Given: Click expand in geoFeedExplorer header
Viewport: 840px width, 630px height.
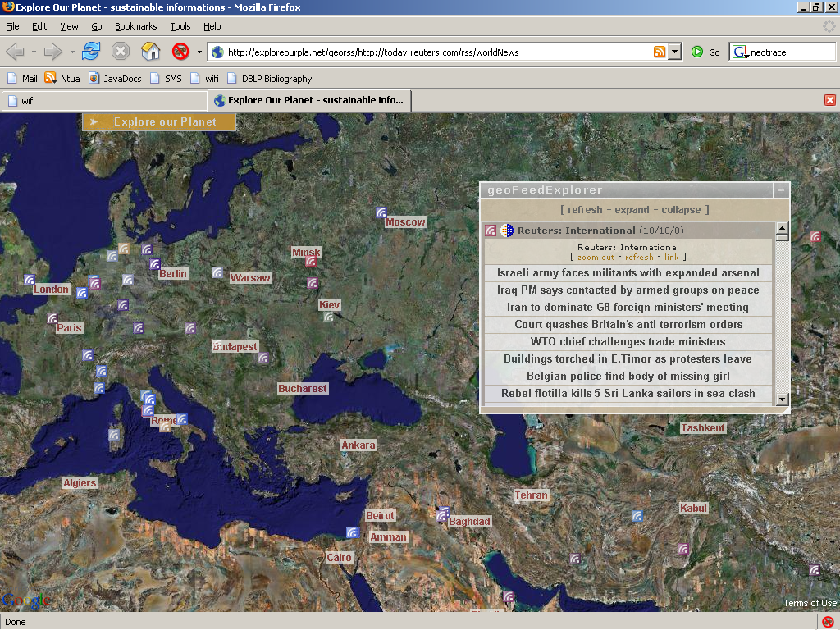Looking at the screenshot, I should tap(632, 209).
